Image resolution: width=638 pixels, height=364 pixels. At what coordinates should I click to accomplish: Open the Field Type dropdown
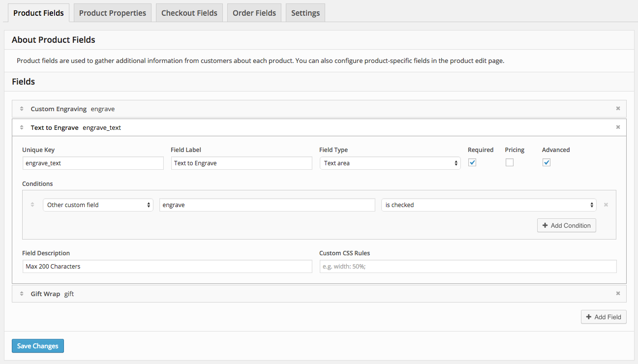click(390, 163)
